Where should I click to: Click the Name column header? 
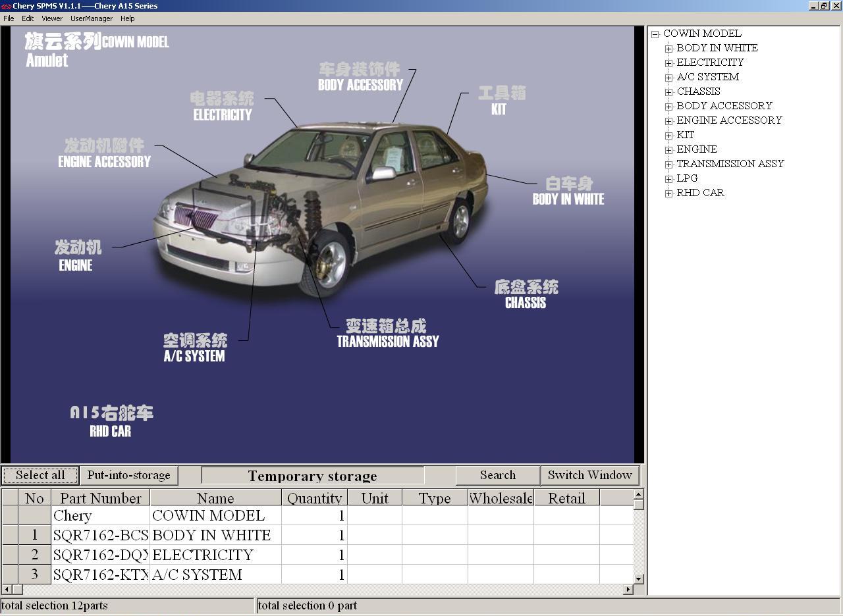coord(215,498)
